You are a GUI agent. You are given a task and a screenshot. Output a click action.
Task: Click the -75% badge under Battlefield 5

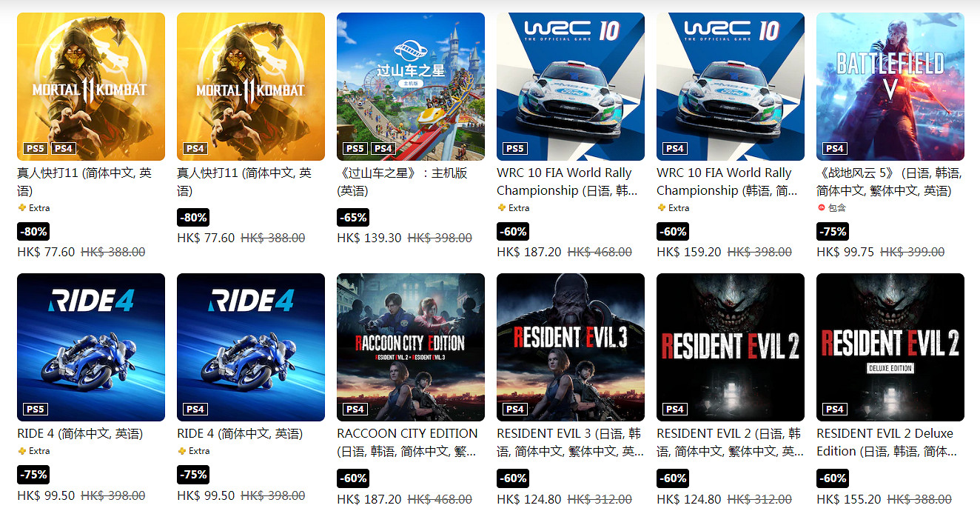pyautogui.click(x=832, y=232)
